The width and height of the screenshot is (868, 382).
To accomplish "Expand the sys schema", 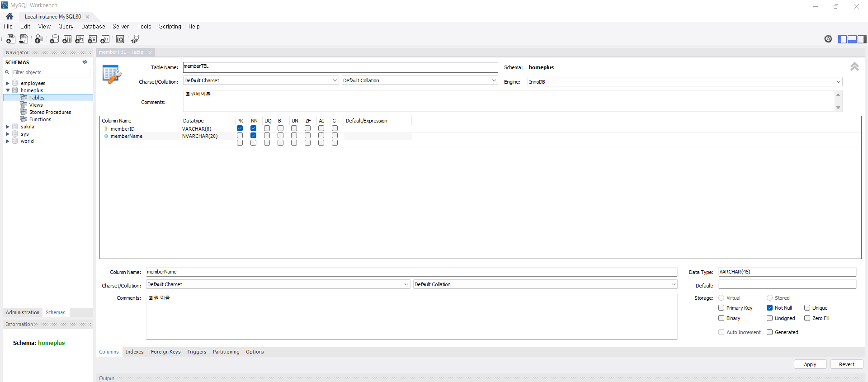I will point(8,134).
